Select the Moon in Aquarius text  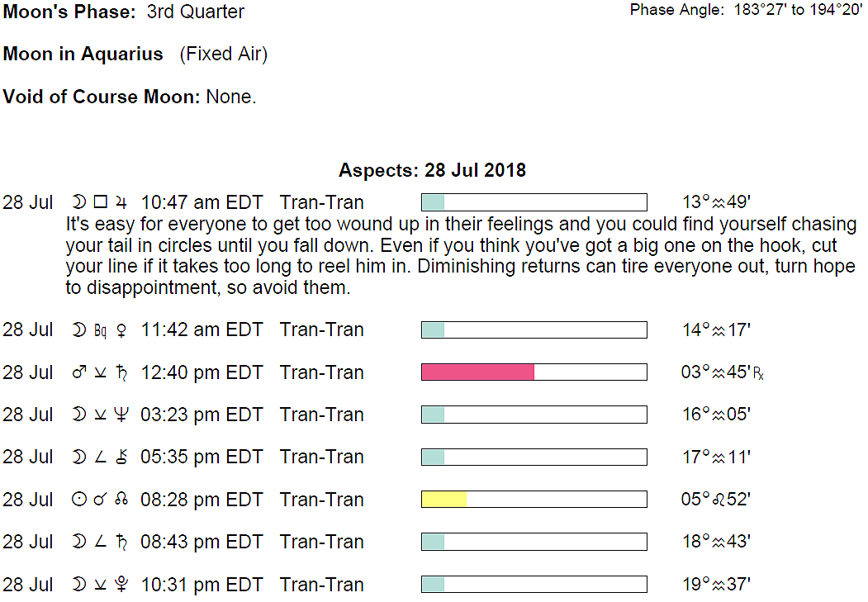[x=83, y=55]
